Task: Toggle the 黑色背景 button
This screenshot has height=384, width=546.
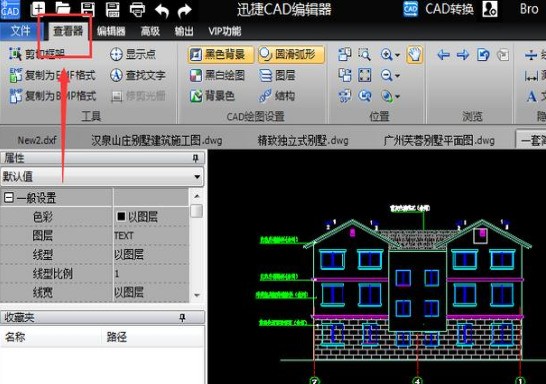Action: point(221,54)
